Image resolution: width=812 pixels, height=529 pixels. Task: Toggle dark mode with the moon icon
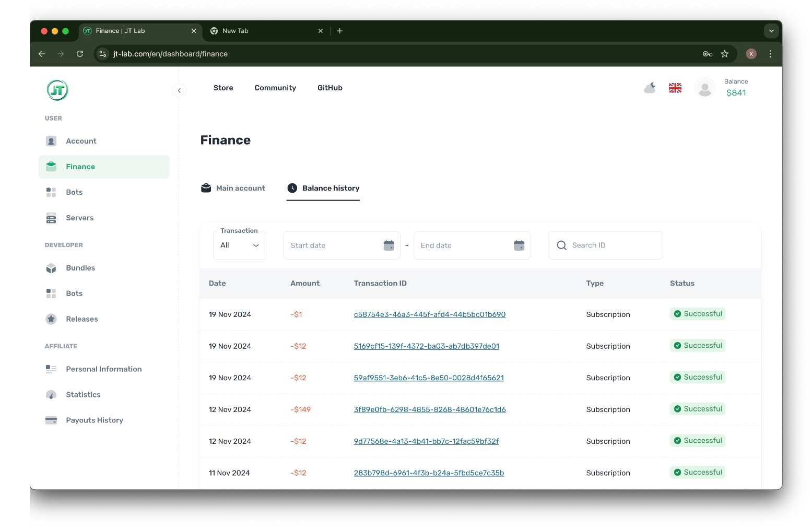(650, 88)
